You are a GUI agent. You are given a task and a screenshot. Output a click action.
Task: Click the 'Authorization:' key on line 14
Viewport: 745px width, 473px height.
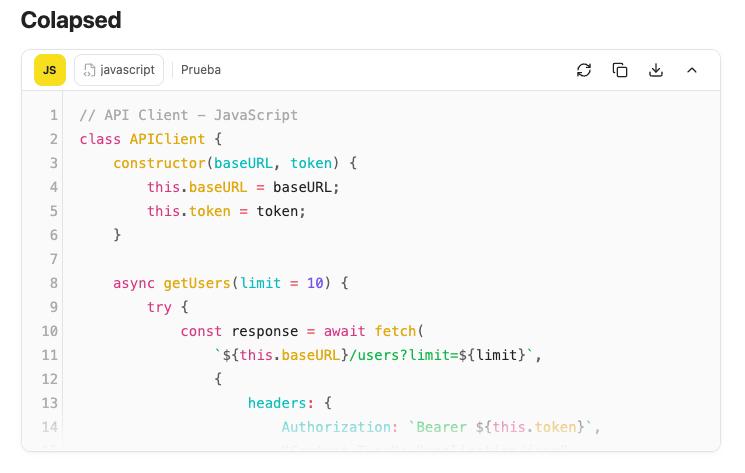(x=340, y=427)
